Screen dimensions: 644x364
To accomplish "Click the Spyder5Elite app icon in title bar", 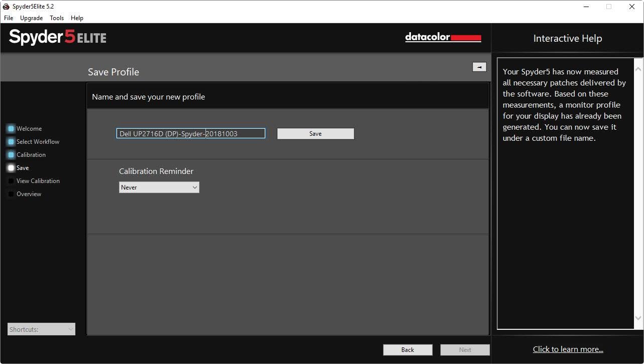I will 7,7.
